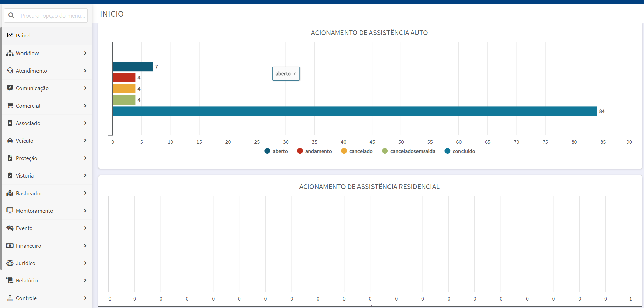Click the Jurídico balance scale icon
This screenshot has width=644, height=308.
click(10, 263)
